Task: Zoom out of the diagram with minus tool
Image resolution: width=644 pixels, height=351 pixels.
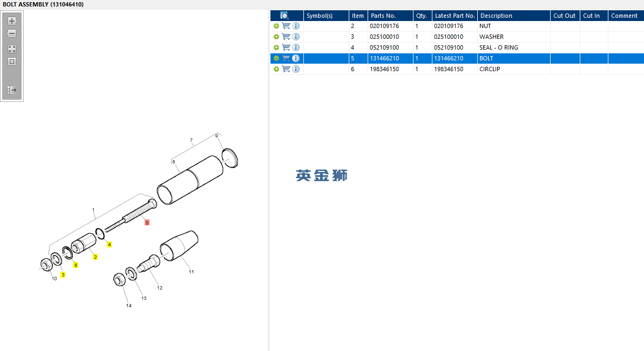Action: [x=12, y=33]
